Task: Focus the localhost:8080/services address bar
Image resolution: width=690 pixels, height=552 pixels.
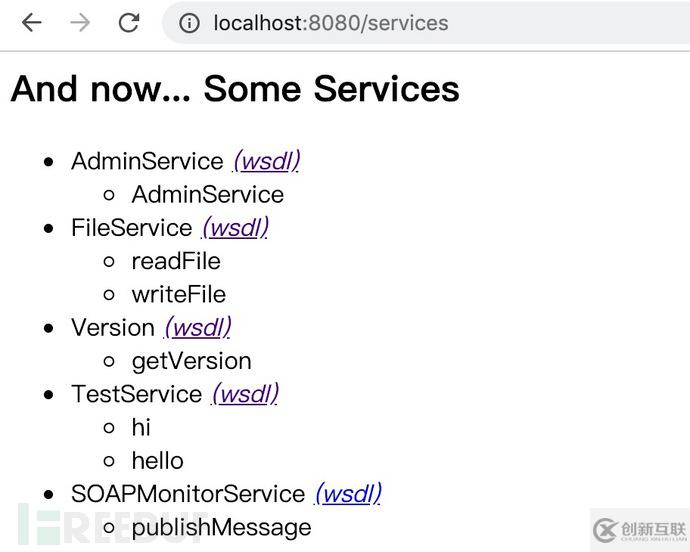Action: click(x=330, y=22)
